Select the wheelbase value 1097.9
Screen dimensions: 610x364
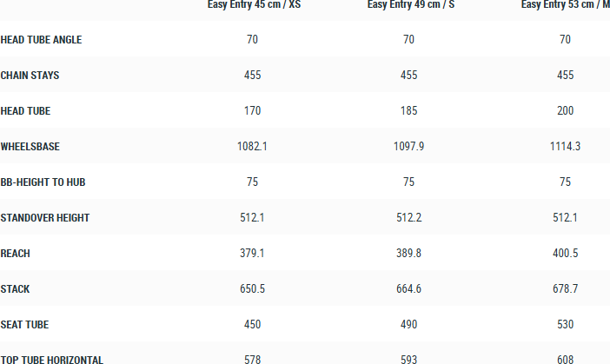[x=408, y=147]
